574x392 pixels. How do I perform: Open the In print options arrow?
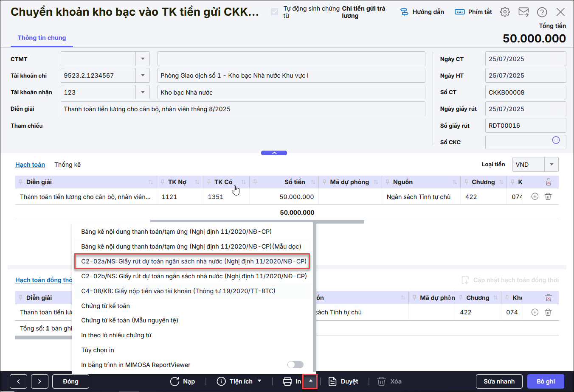pyautogui.click(x=310, y=381)
